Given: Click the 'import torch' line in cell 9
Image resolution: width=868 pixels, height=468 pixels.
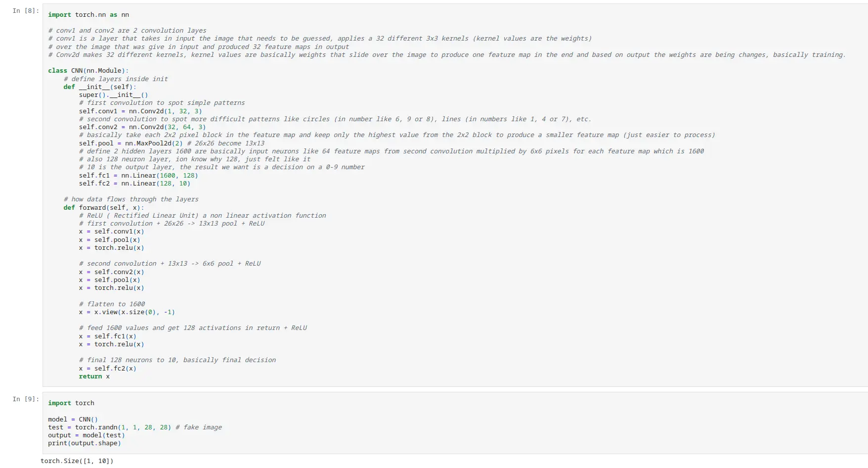Looking at the screenshot, I should click(x=71, y=403).
